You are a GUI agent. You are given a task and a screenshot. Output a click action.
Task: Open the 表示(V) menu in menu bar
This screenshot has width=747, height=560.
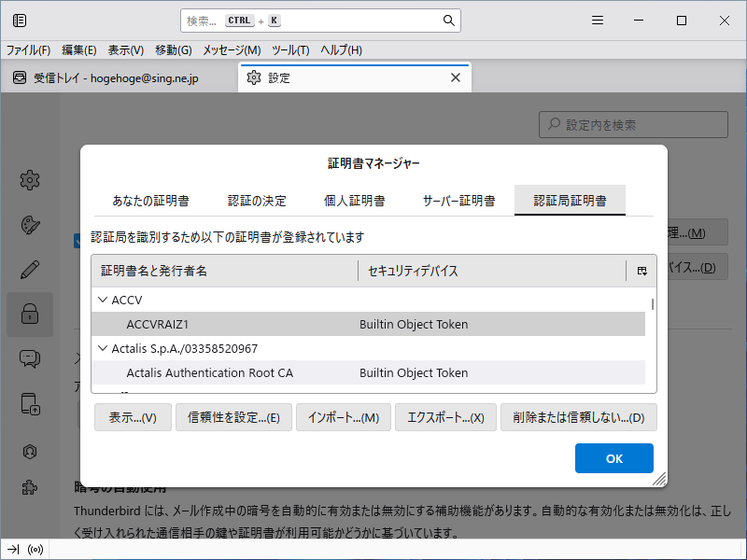coord(126,50)
